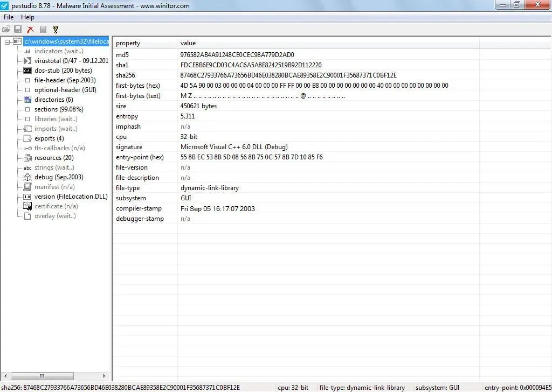Select the bug icon beside debug

pos(27,177)
